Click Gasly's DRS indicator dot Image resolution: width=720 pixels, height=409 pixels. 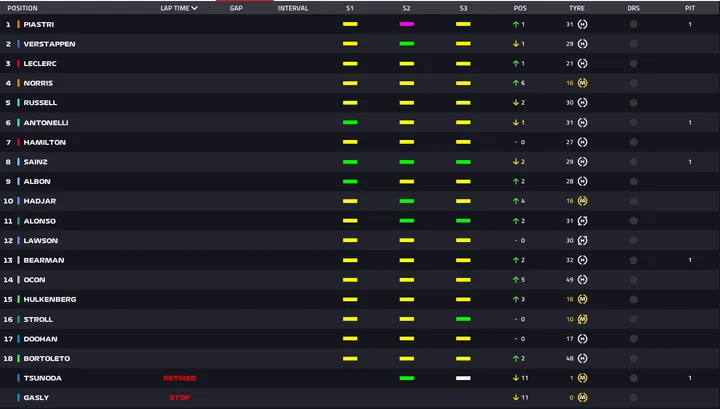(633, 398)
